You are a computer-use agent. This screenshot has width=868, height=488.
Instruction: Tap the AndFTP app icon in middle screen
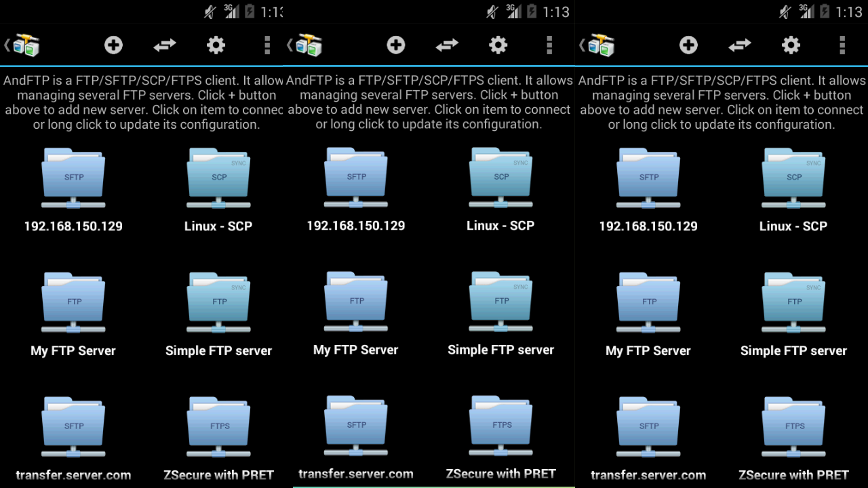tap(309, 45)
